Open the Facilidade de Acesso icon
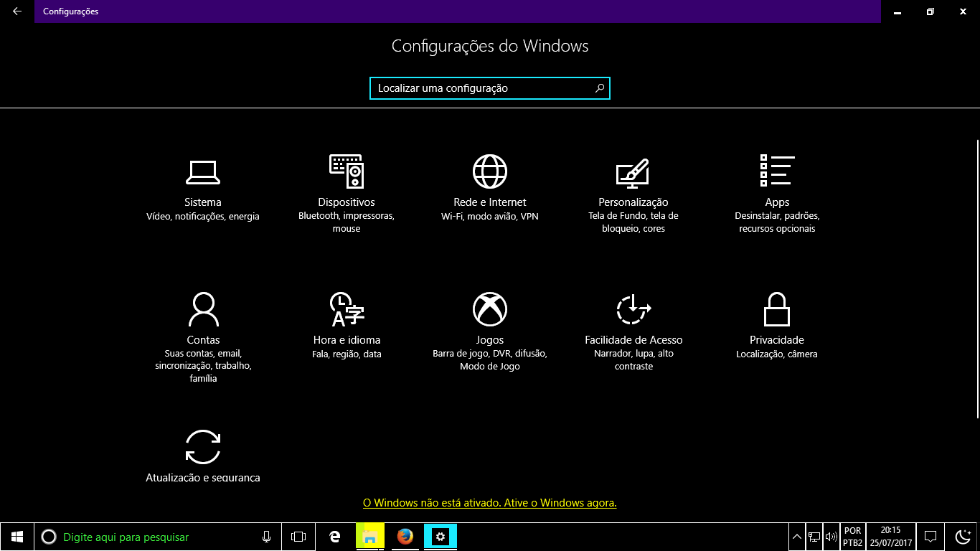The image size is (980, 551). pyautogui.click(x=633, y=309)
